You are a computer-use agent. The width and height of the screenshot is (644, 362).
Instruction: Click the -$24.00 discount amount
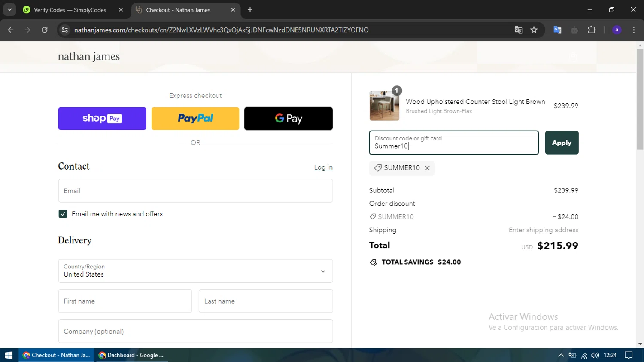pyautogui.click(x=565, y=217)
